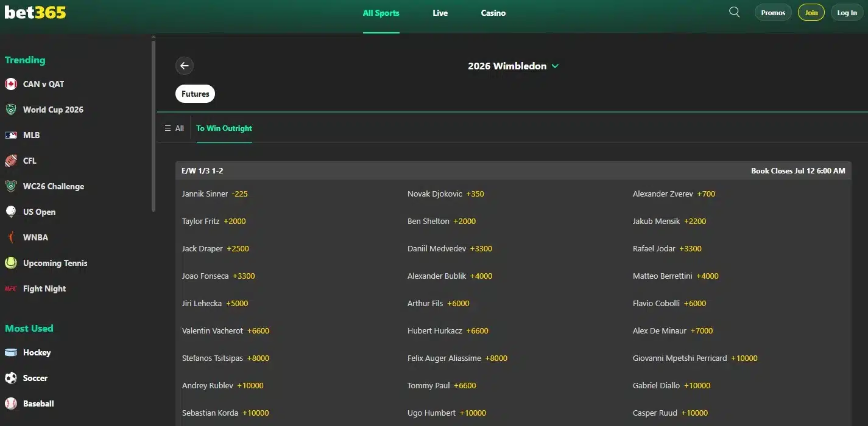Click the CFL football icon
The height and width of the screenshot is (426, 868).
11,161
